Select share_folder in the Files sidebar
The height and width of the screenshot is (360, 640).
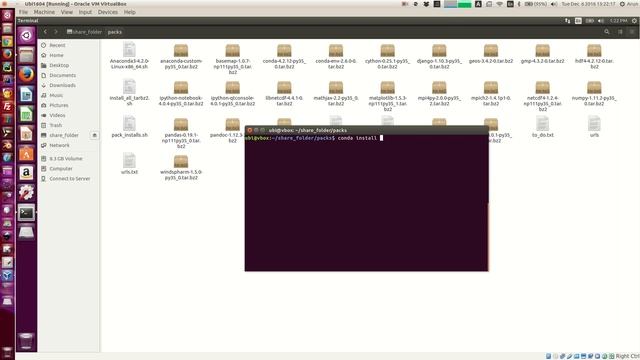coord(64,135)
